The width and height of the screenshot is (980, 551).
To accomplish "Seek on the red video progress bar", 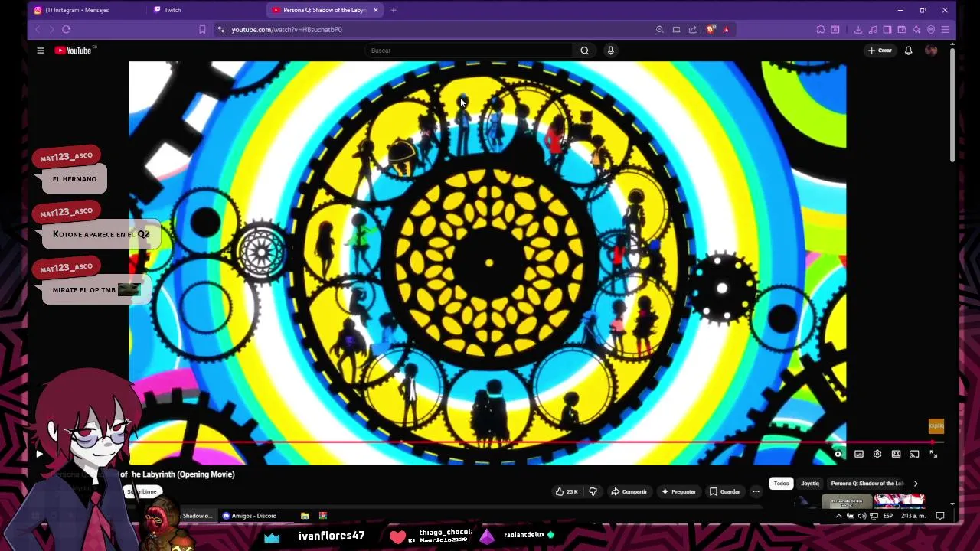I will 536,442.
